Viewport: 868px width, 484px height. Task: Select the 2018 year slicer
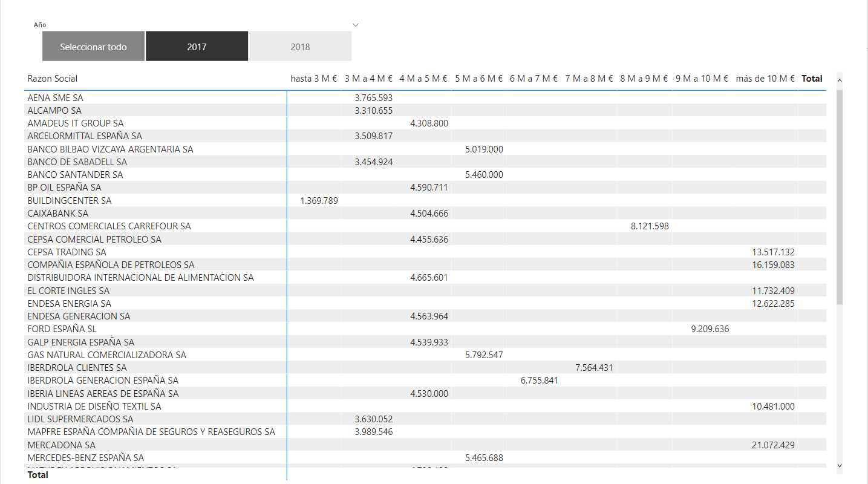(x=300, y=47)
